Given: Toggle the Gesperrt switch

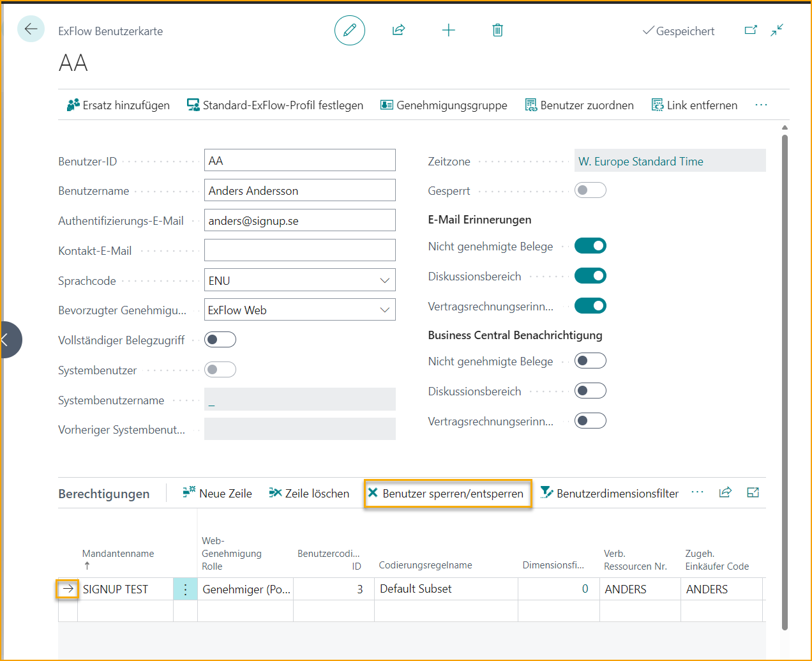Looking at the screenshot, I should (x=590, y=190).
